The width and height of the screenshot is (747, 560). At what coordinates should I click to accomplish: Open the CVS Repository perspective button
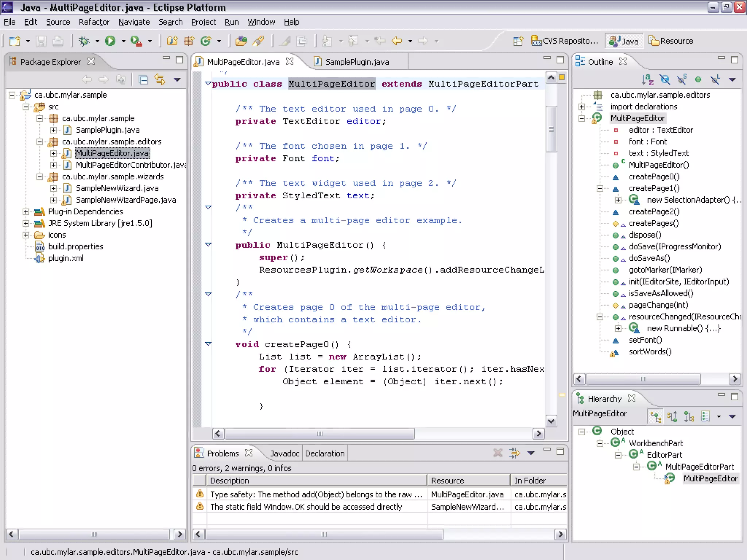(565, 41)
